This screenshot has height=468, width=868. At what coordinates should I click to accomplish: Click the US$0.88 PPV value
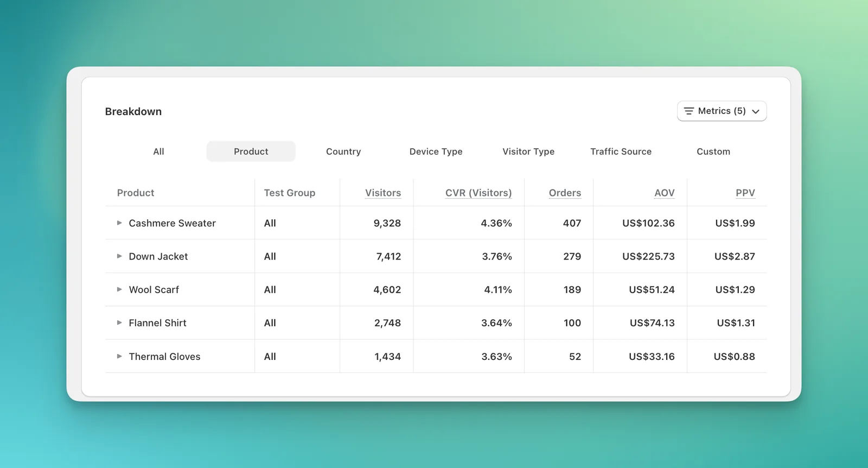pos(734,356)
